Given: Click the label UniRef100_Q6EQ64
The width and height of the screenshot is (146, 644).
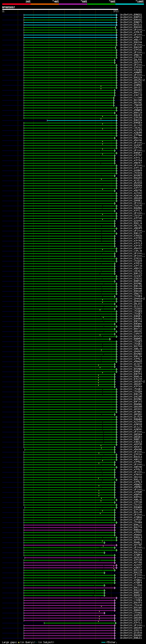Looking at the screenshot, I should point(131,434).
